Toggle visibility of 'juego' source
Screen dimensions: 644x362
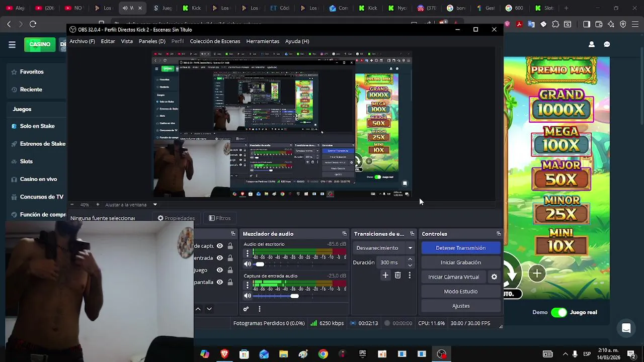[219, 270]
